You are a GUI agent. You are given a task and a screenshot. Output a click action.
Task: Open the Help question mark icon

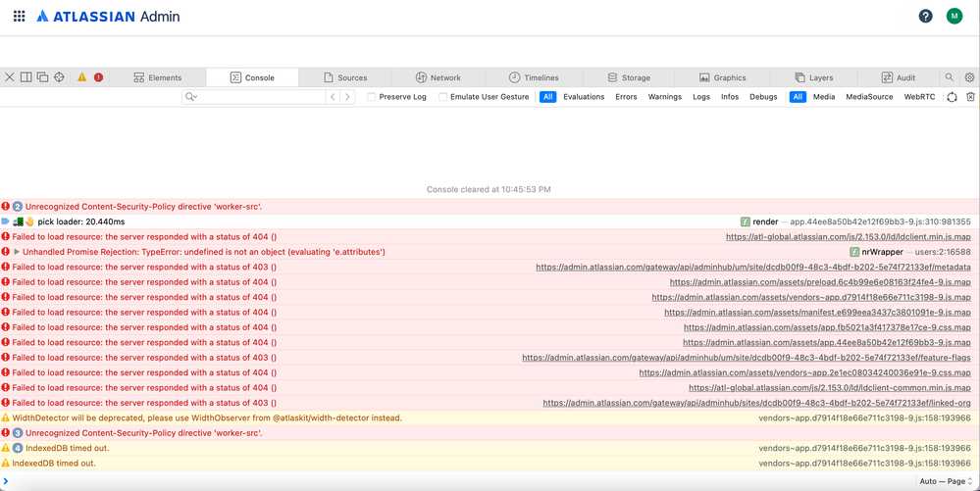(x=926, y=17)
